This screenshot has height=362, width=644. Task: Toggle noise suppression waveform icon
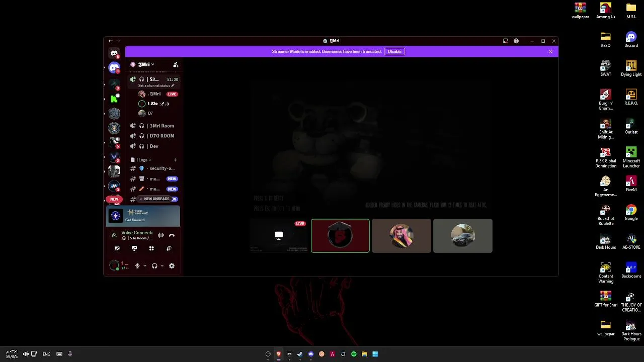tap(161, 235)
